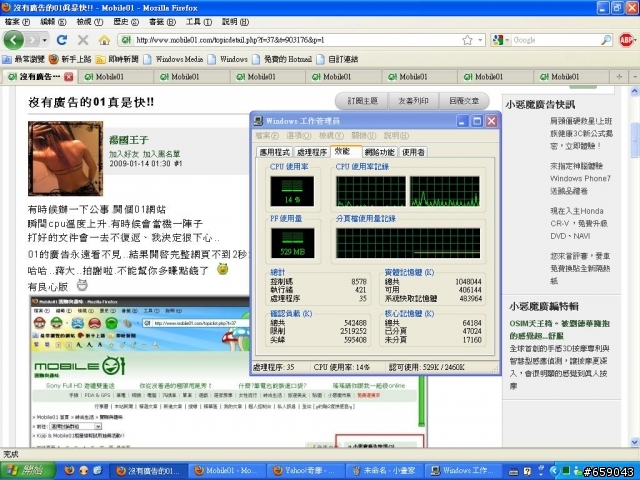640x480 pixels.
Task: Open the Windows Media bookmark
Action: tap(173, 59)
